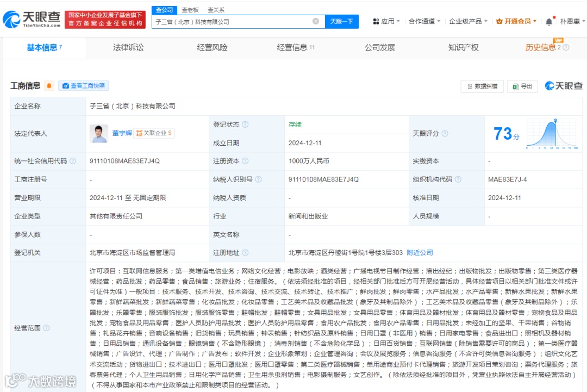This screenshot has height=392, width=587.
Task: Click 纳税人识别号 value 91110108MAE83E7J4Q
Action: coord(323,179)
